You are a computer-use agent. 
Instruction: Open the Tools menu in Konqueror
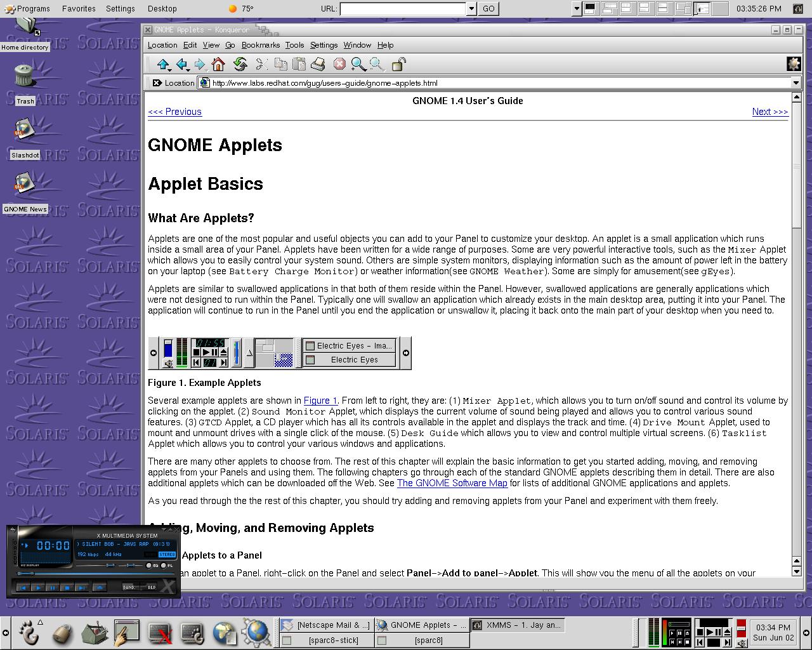coord(294,45)
